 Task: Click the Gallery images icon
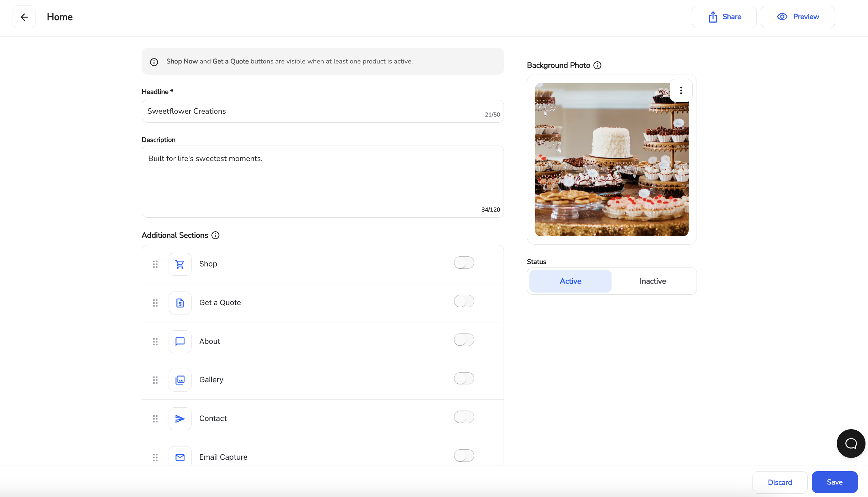180,380
